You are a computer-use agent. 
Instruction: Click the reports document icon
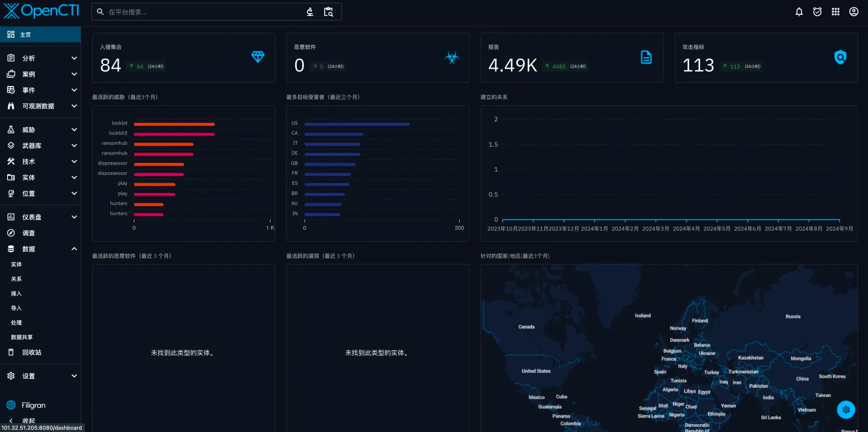tap(646, 57)
